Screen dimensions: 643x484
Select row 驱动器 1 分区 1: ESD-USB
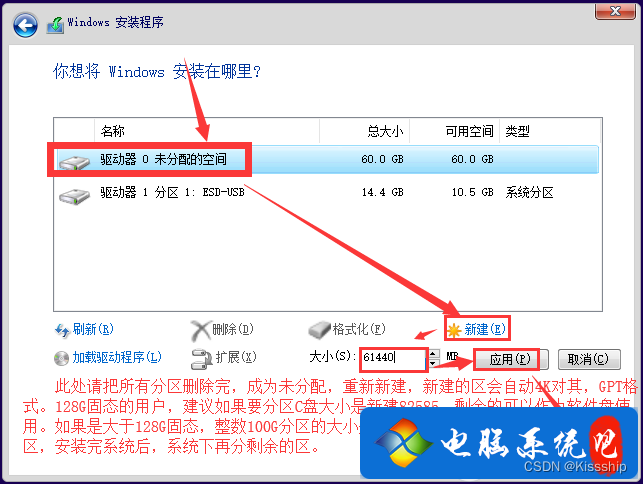coord(327,192)
